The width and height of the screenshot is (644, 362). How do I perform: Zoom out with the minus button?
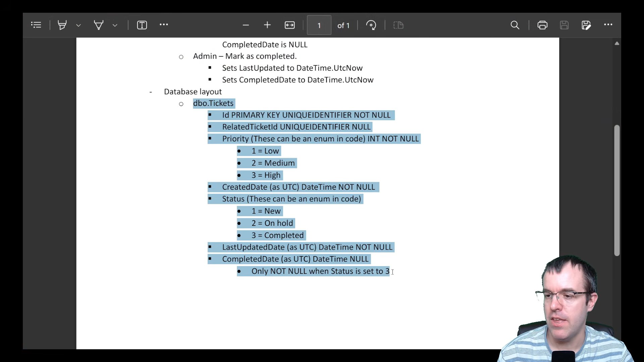pyautogui.click(x=246, y=25)
